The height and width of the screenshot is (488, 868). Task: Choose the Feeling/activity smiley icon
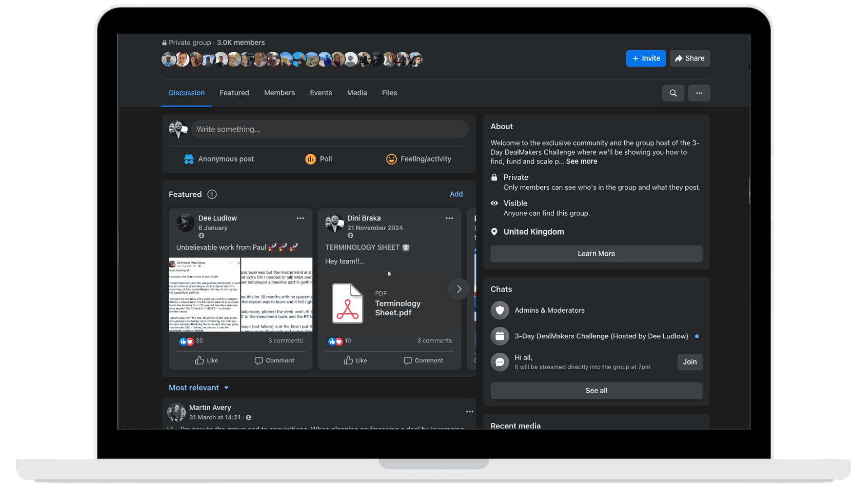pos(391,159)
